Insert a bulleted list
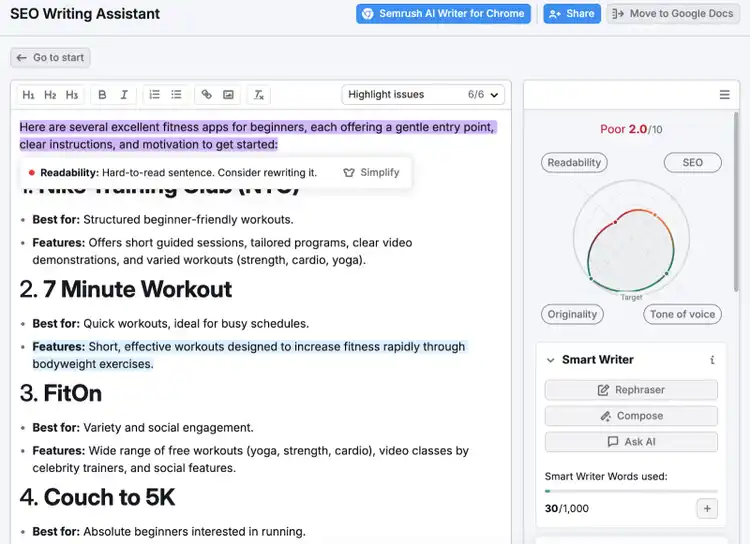The height and width of the screenshot is (544, 750). [x=176, y=95]
